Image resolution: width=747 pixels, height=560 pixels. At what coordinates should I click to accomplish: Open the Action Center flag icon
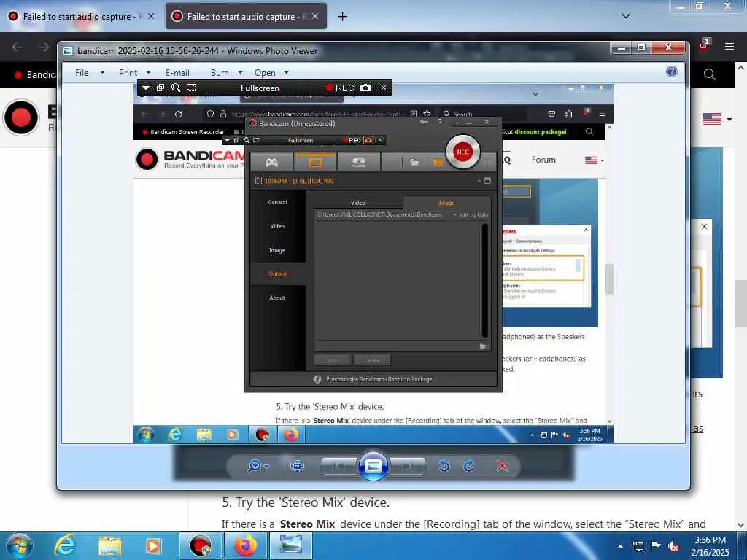(656, 546)
